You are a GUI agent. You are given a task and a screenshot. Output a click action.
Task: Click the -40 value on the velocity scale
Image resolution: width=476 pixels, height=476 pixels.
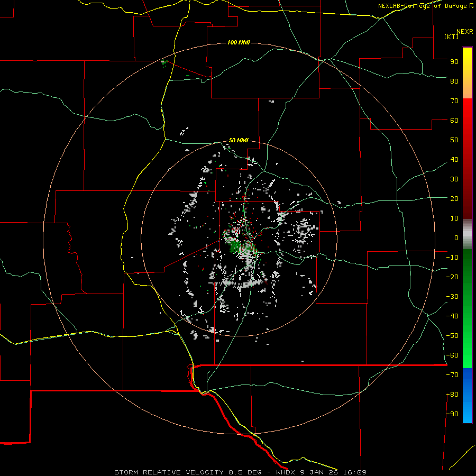(452, 316)
